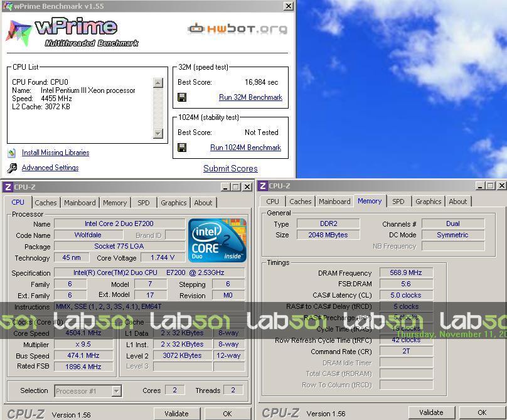
Task: Click Validate button in right CPU-Z window
Action: coord(431,412)
